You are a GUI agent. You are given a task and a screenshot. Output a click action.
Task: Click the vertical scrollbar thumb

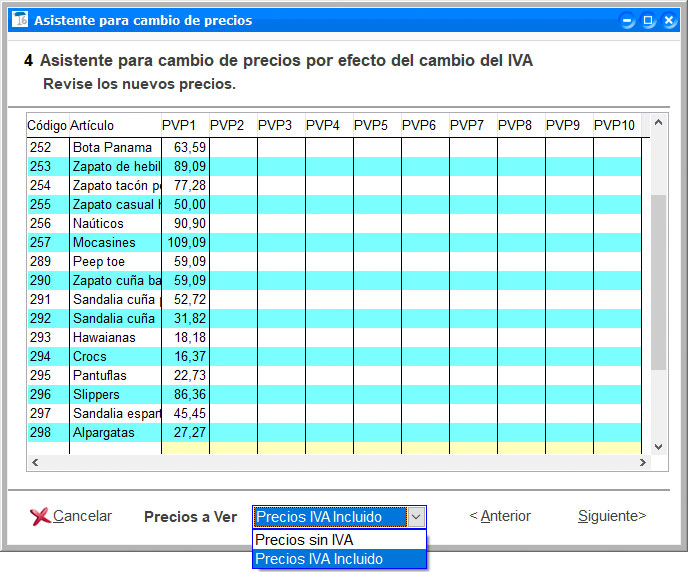(x=658, y=282)
